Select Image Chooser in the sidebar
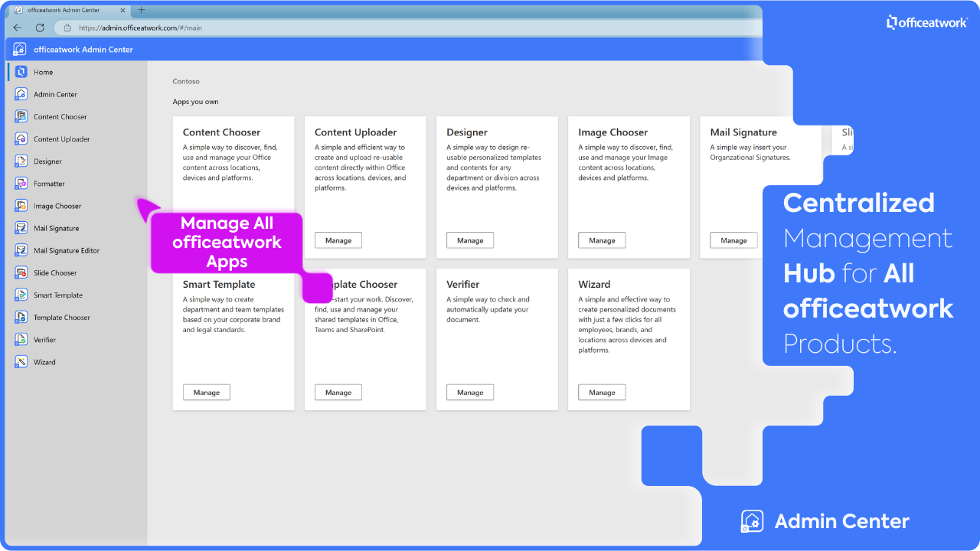Image resolution: width=980 pixels, height=551 pixels. [77, 206]
